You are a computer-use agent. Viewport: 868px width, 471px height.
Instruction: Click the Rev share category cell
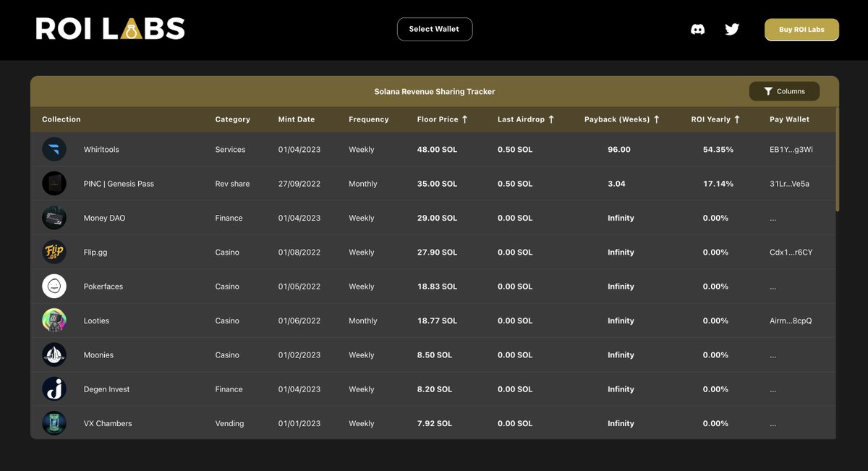232,184
